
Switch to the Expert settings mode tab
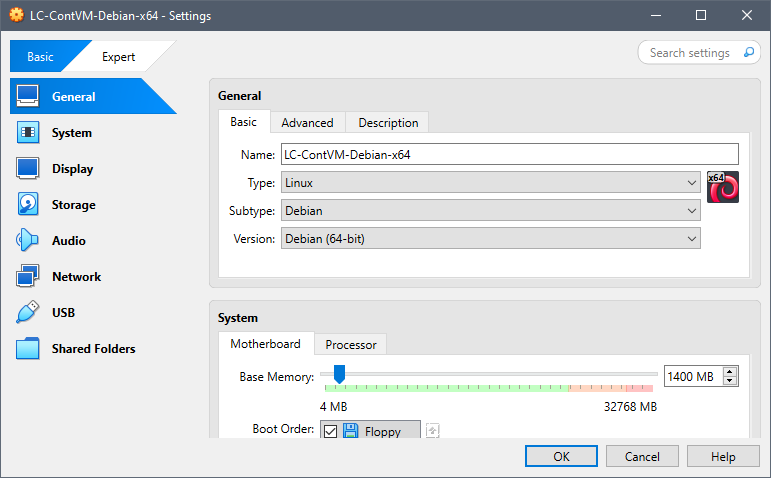pyautogui.click(x=119, y=57)
